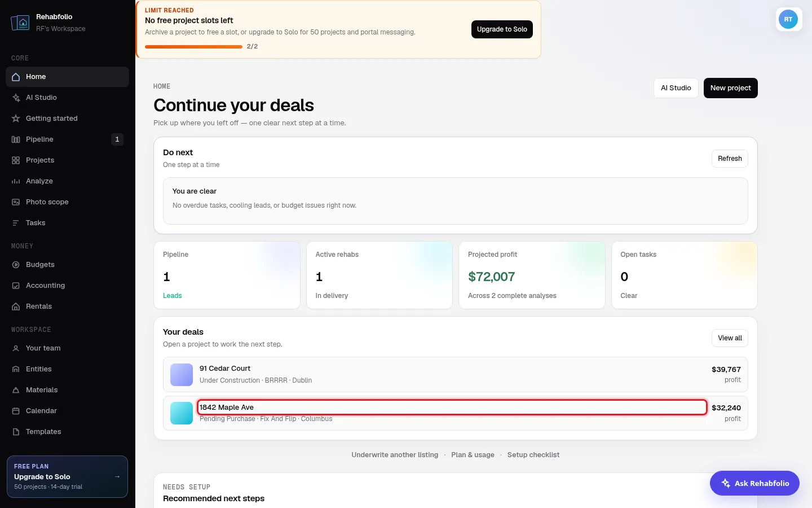This screenshot has width=812, height=508.
Task: Click the $32,240 profit figure
Action: pos(726,408)
